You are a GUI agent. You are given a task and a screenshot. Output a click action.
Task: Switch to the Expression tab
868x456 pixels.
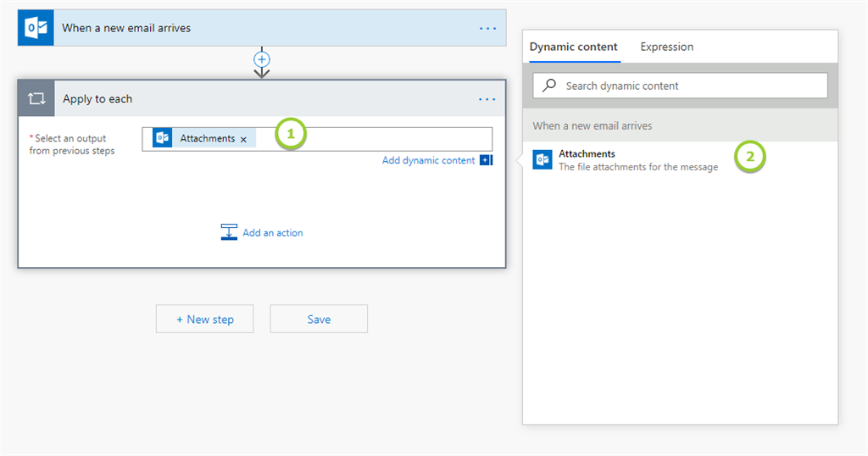(666, 47)
